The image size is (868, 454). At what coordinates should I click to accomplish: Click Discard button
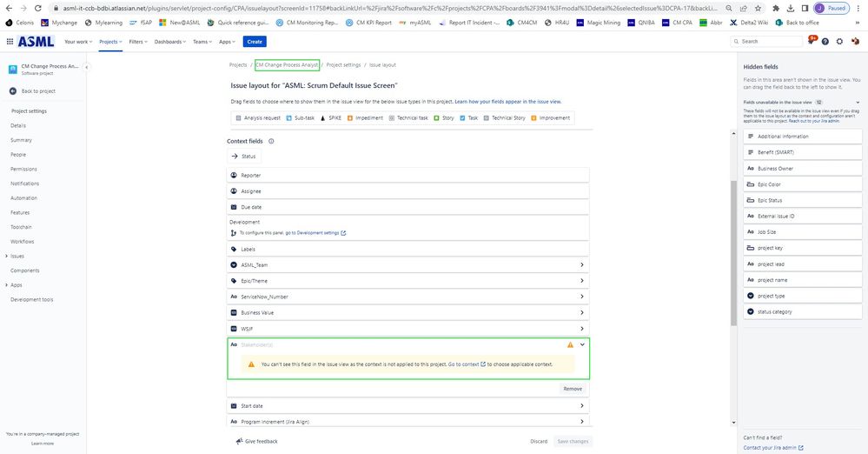(539, 441)
